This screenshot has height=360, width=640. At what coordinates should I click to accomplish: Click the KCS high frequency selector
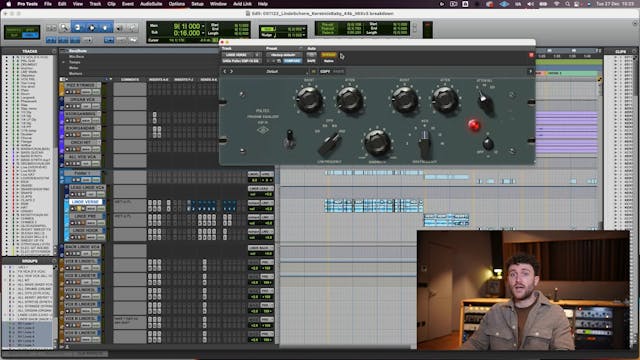[x=424, y=143]
